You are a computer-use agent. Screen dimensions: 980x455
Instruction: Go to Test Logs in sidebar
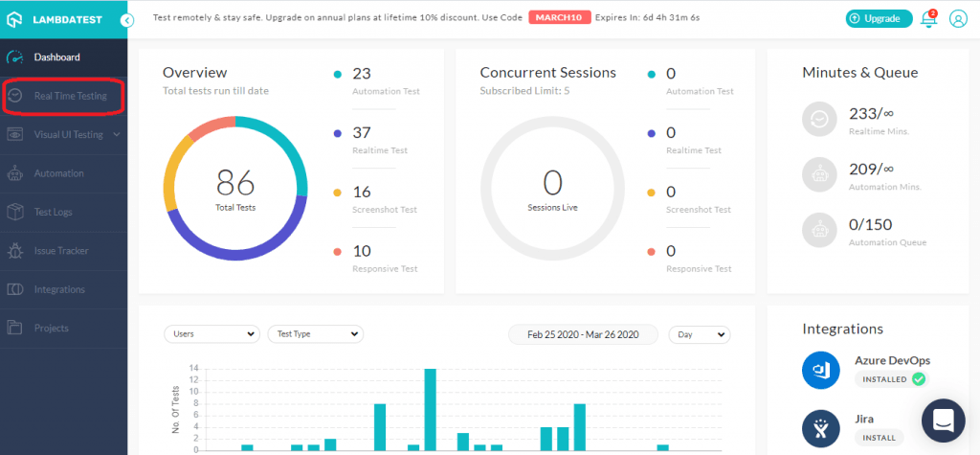tap(53, 212)
